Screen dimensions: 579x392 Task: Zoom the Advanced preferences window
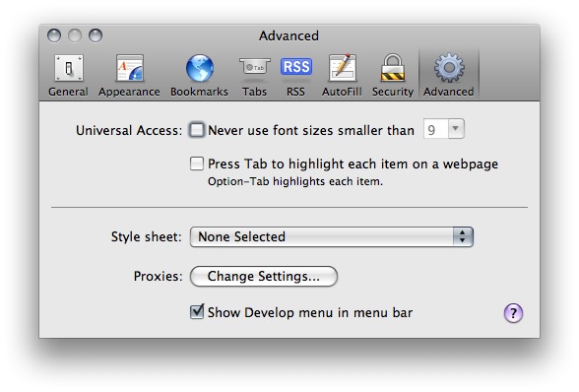tap(96, 35)
